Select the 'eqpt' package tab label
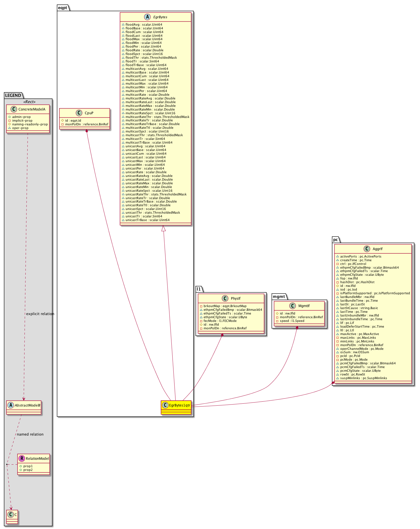The width and height of the screenshot is (420, 529). point(62,8)
